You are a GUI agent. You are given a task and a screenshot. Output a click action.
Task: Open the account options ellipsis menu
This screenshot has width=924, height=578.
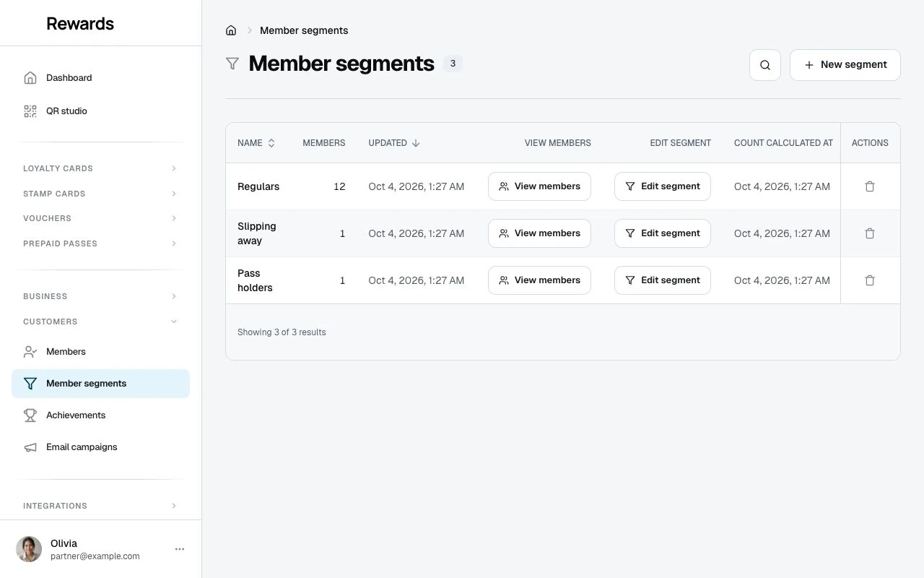click(180, 549)
